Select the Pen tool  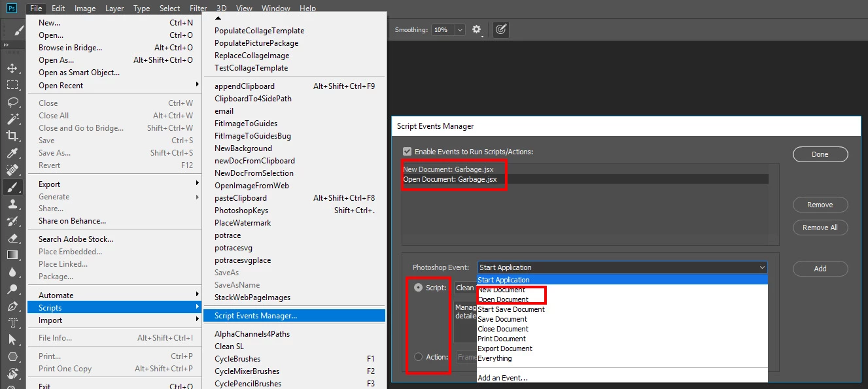[12, 306]
